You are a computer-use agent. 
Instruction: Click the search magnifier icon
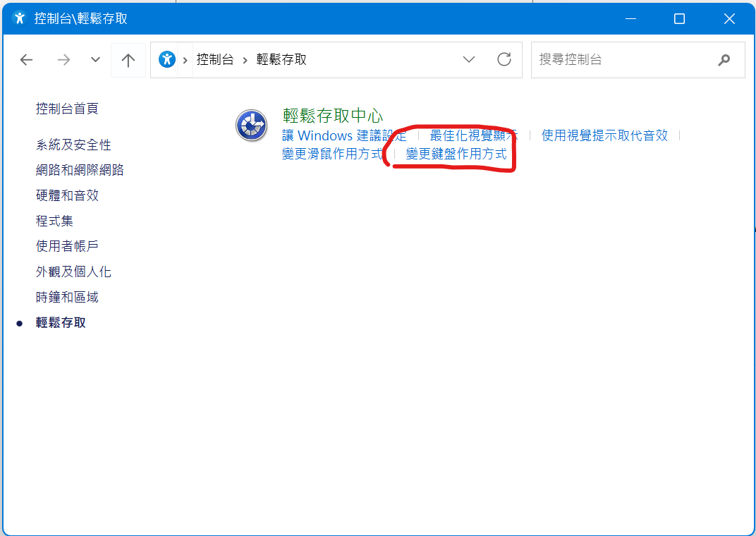tap(724, 60)
